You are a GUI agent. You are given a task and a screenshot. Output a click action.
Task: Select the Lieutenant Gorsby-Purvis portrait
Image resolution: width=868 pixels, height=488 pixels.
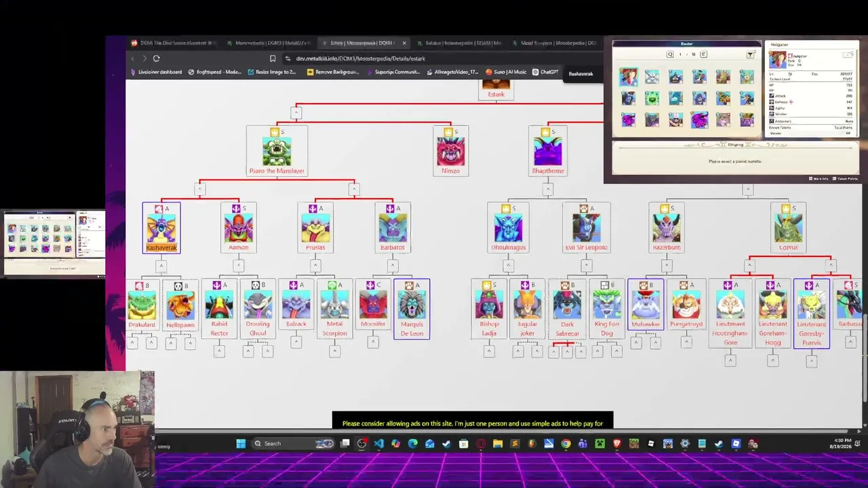[x=812, y=305]
